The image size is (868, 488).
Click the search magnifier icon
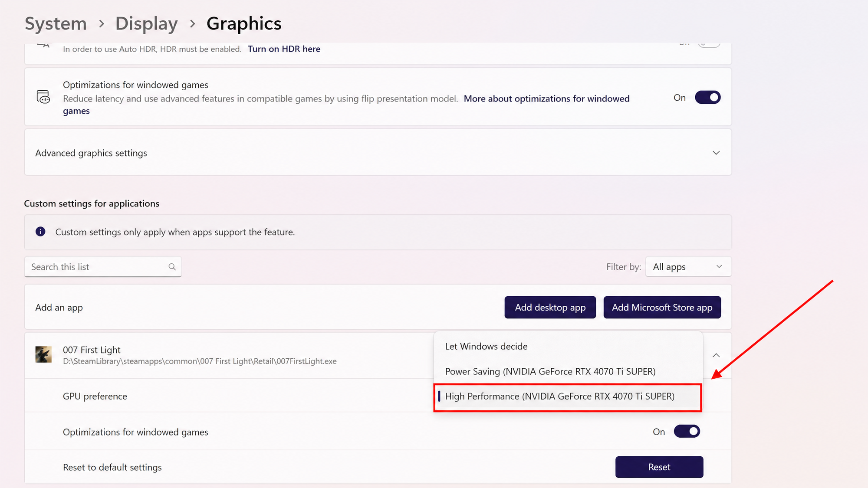click(x=172, y=267)
